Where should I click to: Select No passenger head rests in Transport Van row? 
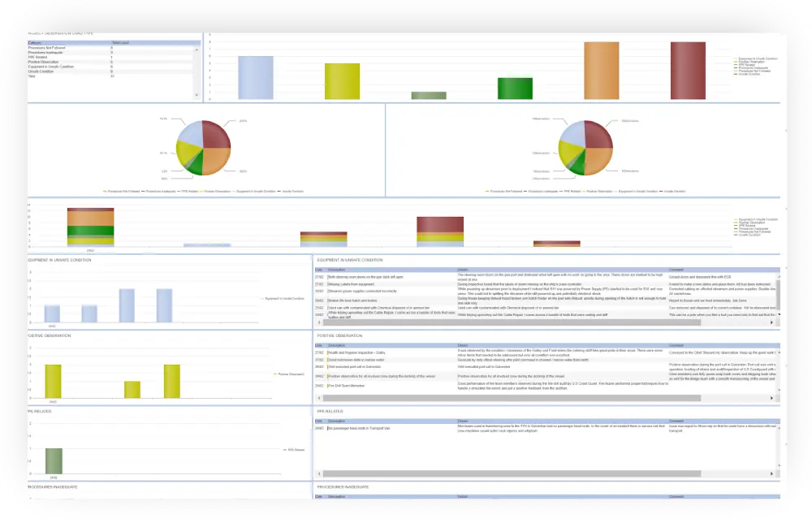click(545, 428)
